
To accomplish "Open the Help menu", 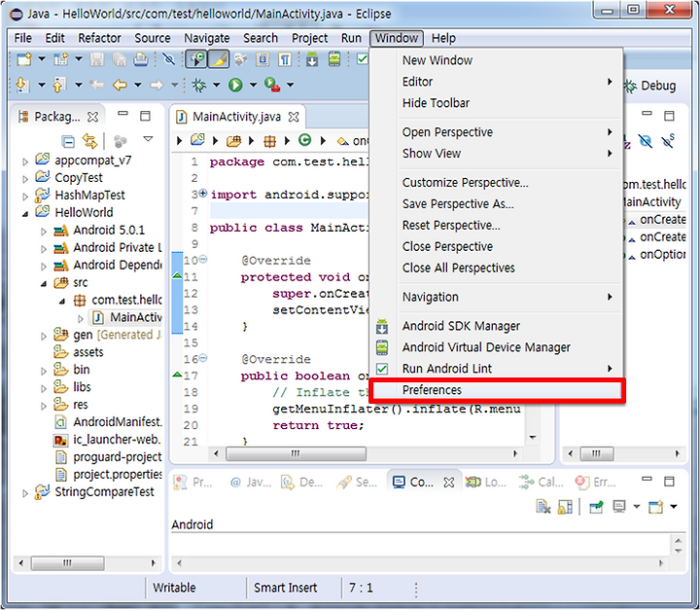I will pos(443,39).
